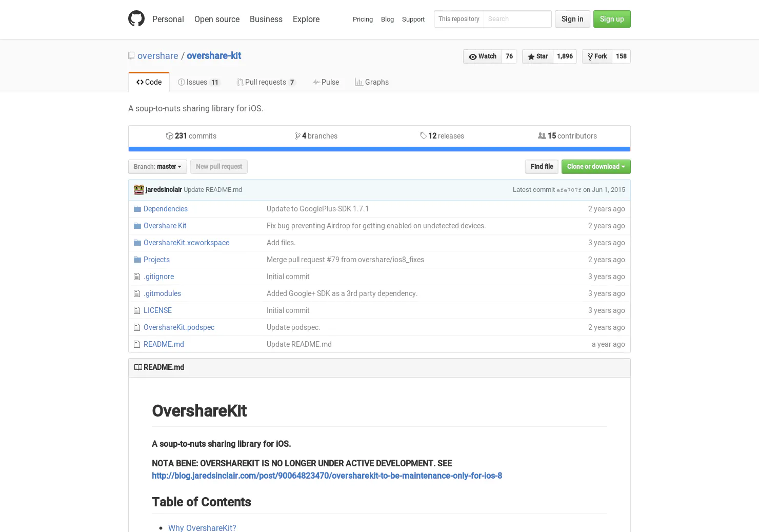Open the 12 releases link
Image resolution: width=759 pixels, height=532 pixels.
tap(442, 136)
